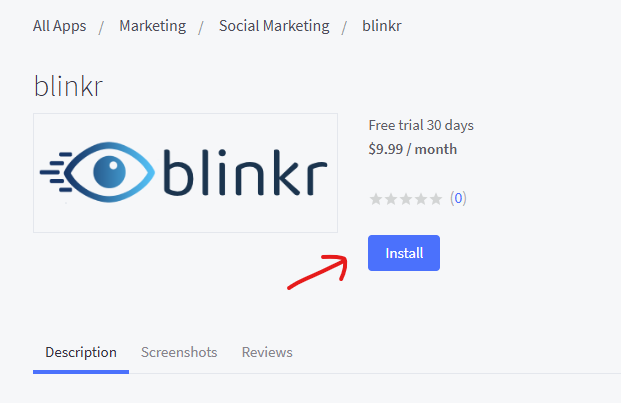Select the third rating star

point(406,199)
